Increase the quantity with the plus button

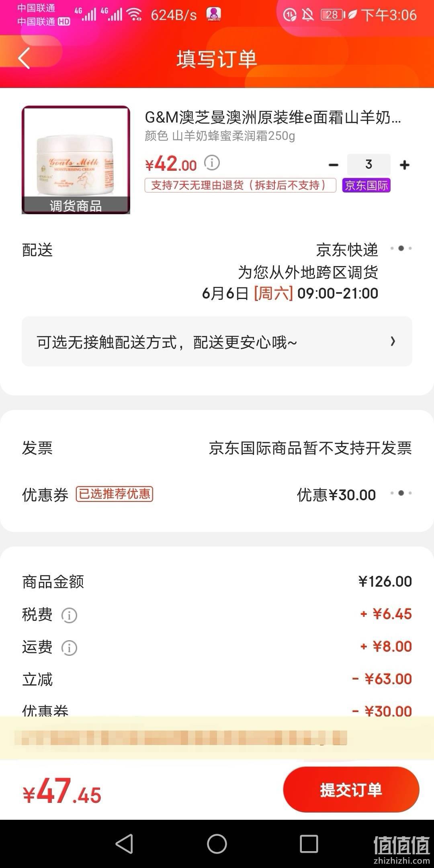tap(405, 165)
